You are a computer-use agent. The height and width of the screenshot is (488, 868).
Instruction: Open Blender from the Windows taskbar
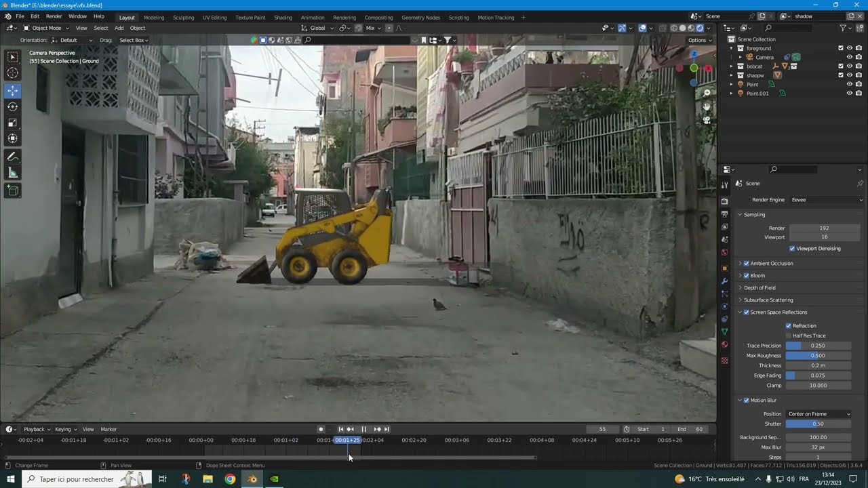coord(252,479)
